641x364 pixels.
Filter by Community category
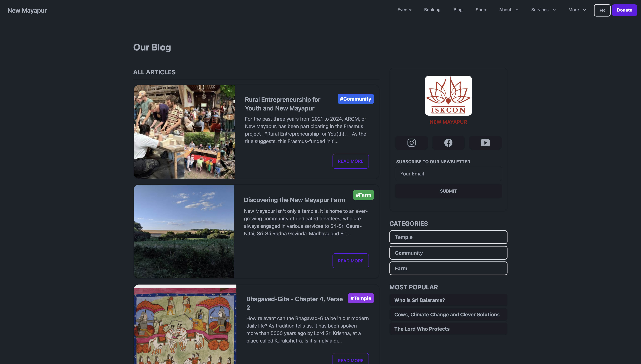448,252
